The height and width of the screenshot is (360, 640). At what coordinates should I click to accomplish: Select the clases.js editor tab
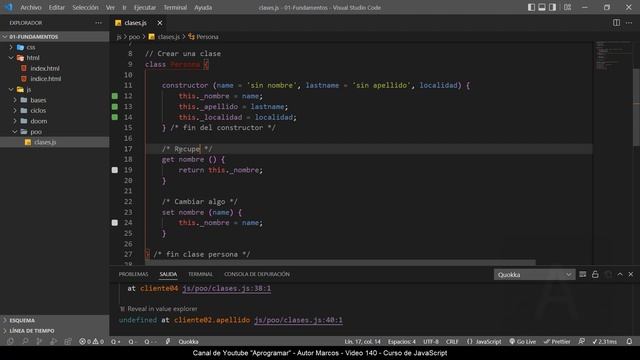[136, 23]
